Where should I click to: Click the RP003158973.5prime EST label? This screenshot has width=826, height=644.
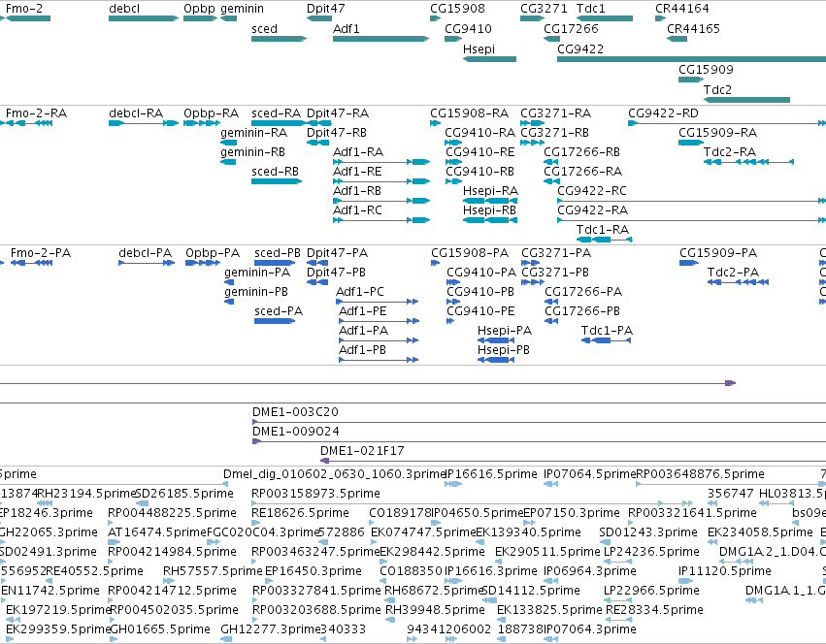point(315,494)
